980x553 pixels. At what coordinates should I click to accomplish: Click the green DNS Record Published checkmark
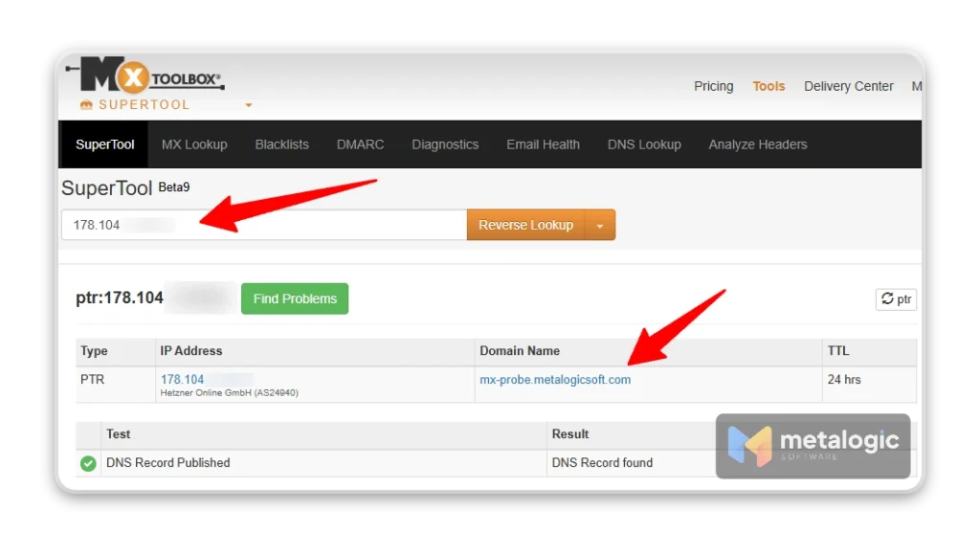pyautogui.click(x=88, y=463)
